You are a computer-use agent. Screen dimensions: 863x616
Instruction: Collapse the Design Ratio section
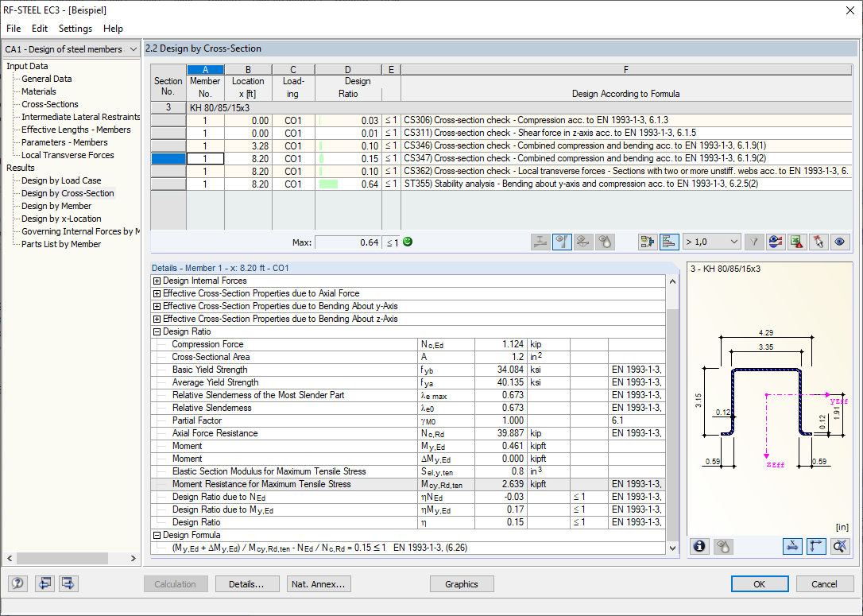tap(157, 331)
